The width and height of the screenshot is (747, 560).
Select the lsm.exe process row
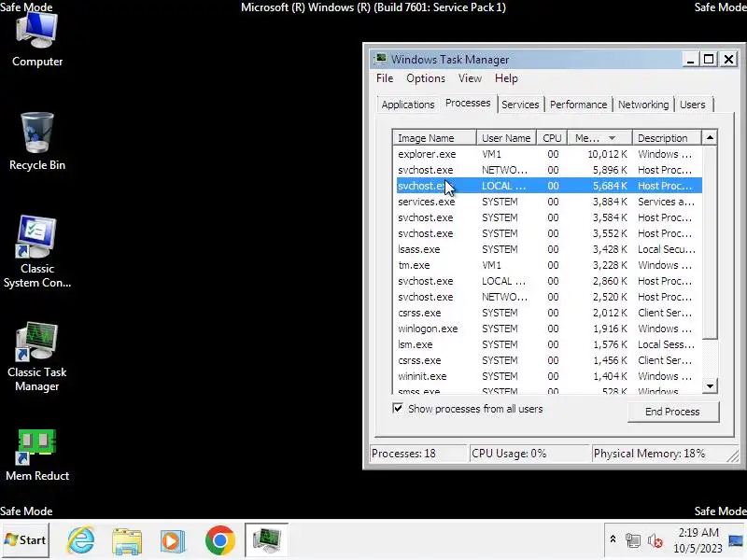point(548,344)
